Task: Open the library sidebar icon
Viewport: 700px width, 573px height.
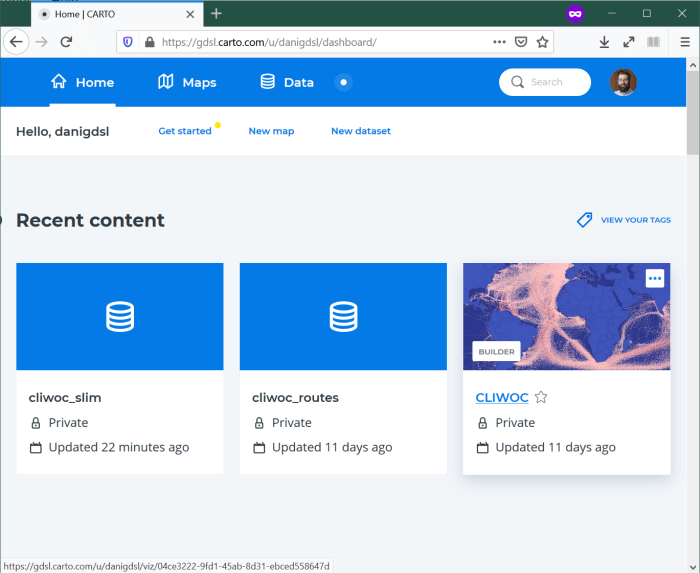Action: point(653,42)
